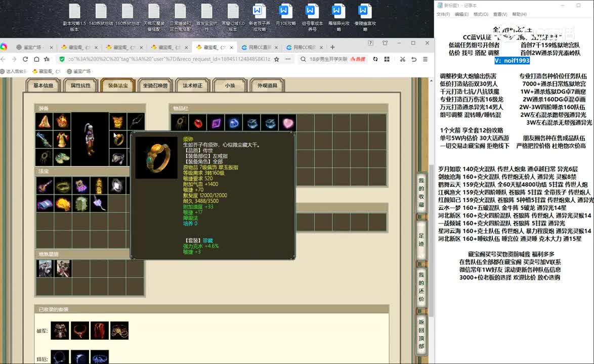Go to the browser home page
Viewport: 594px width, 364px height.
point(36,59)
